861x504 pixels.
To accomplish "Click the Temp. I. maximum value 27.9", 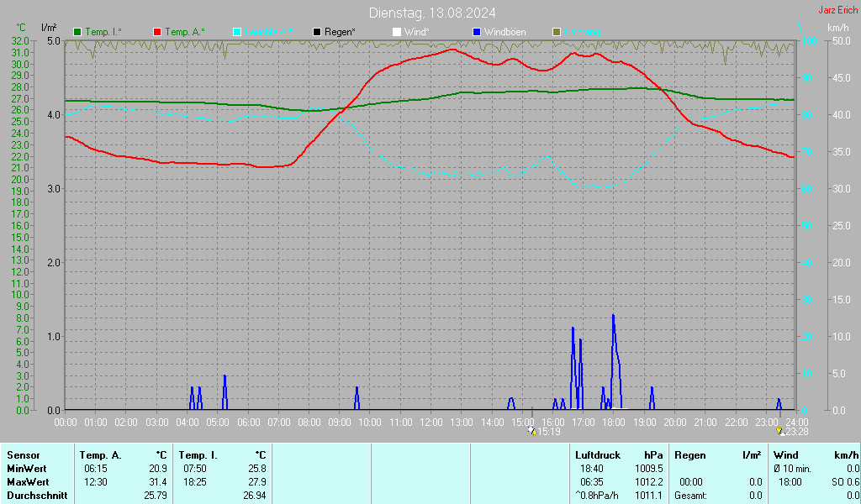I will pos(257,482).
